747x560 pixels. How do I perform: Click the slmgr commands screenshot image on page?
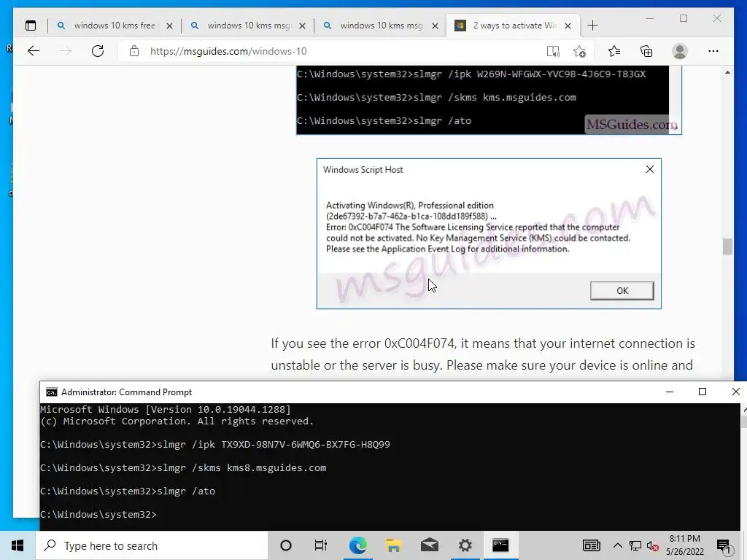[x=489, y=100]
